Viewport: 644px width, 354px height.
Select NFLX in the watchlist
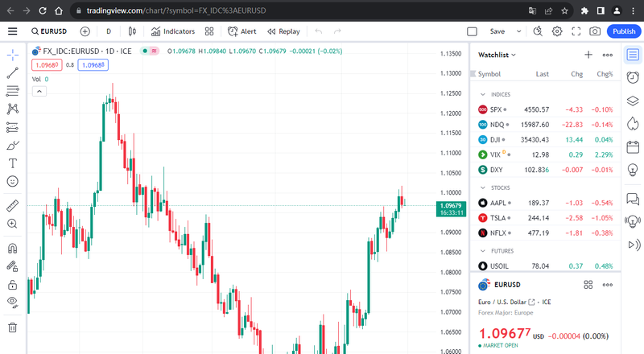(x=546, y=233)
